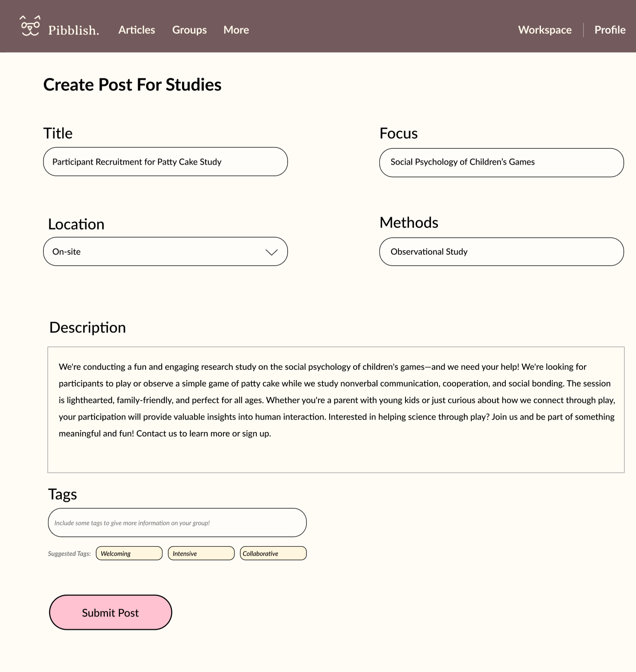Click the Methods field with Observational Study

coord(501,251)
